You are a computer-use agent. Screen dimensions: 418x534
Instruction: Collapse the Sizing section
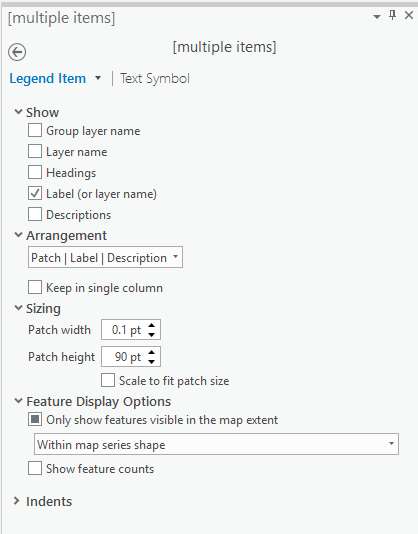(x=18, y=308)
